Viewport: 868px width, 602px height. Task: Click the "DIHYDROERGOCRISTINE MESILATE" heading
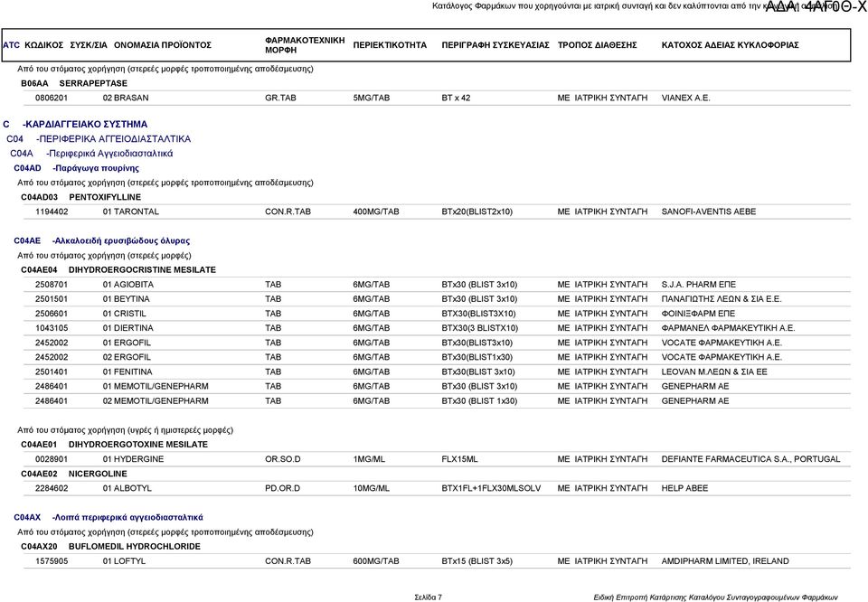click(142, 270)
